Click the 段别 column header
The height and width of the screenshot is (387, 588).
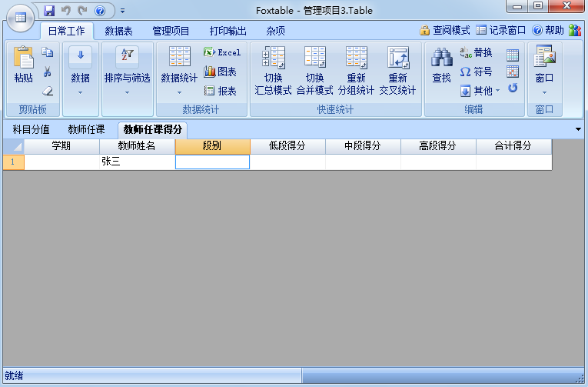(212, 146)
